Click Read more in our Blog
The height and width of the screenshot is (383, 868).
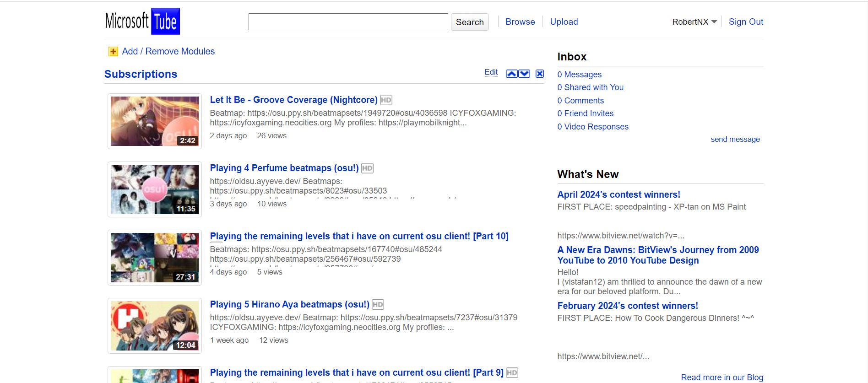click(722, 377)
